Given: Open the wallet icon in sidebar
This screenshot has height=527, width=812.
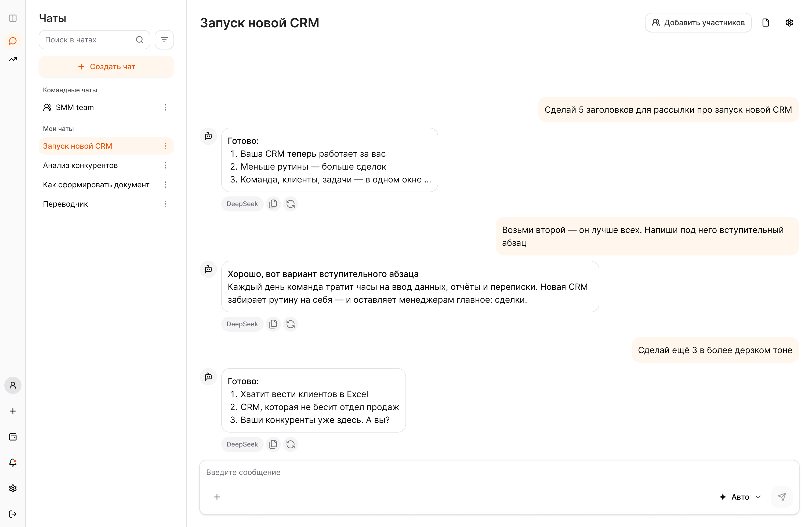Looking at the screenshot, I should 13,437.
